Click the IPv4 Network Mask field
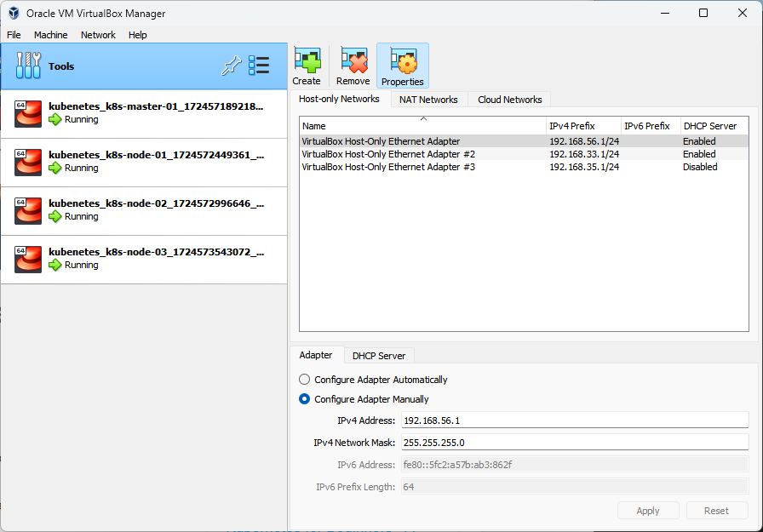763x532 pixels. [575, 443]
